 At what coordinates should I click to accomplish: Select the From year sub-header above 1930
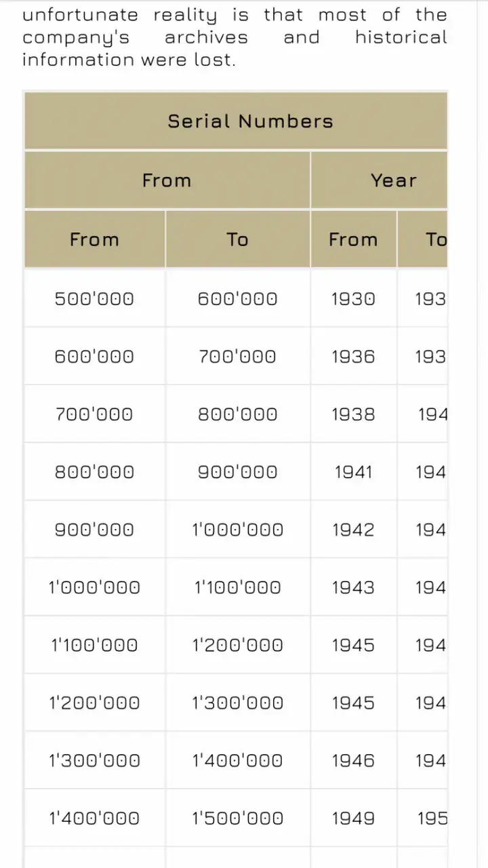tap(353, 239)
